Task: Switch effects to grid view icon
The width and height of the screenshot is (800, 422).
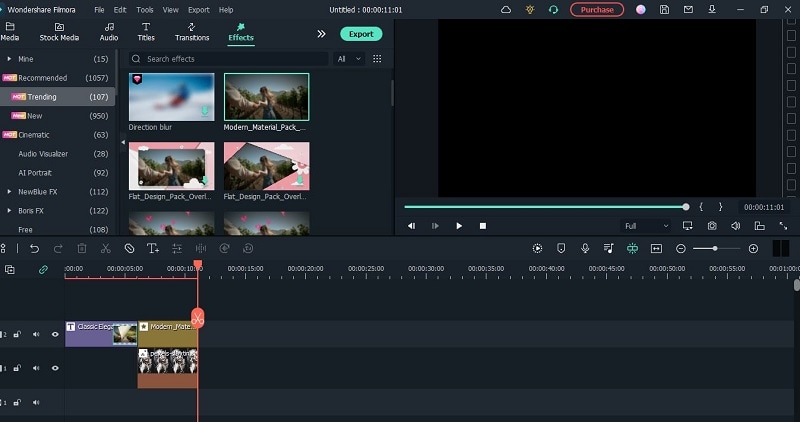Action: (x=377, y=59)
